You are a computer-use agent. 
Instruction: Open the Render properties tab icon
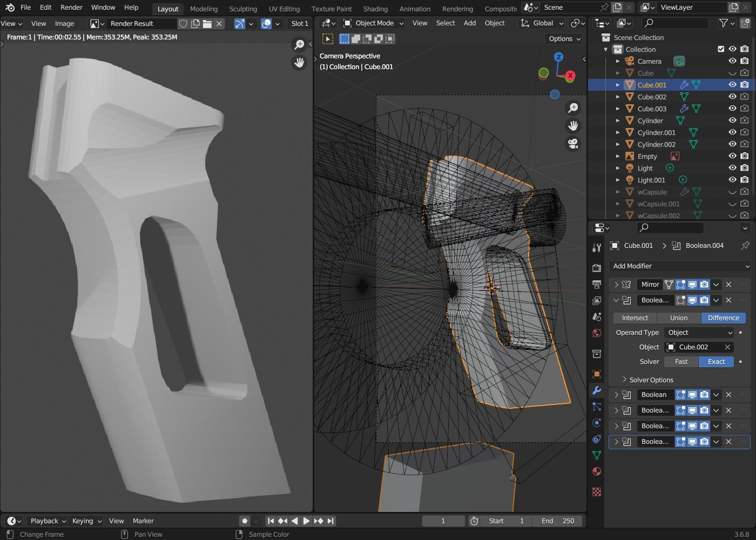(x=597, y=268)
